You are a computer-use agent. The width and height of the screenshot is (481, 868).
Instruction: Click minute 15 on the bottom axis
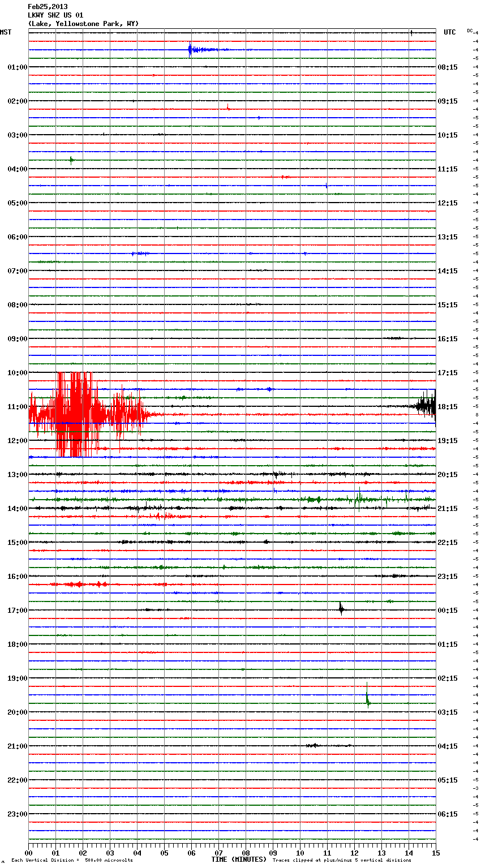435,853
